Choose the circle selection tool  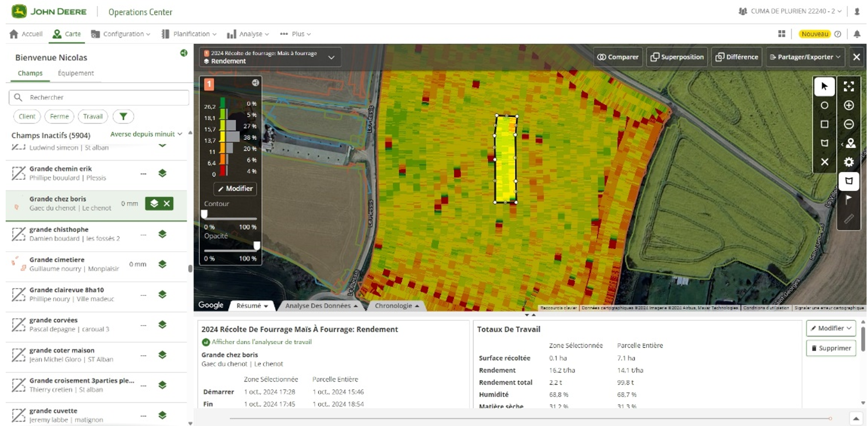point(824,106)
